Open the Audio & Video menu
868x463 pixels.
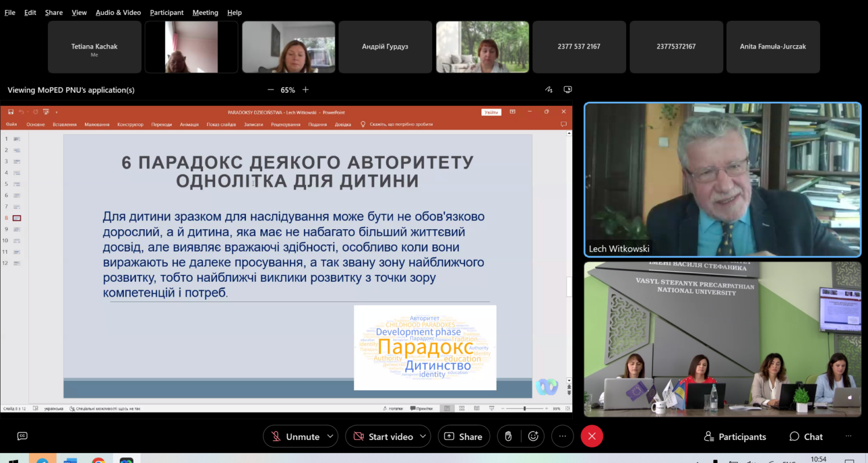[118, 12]
